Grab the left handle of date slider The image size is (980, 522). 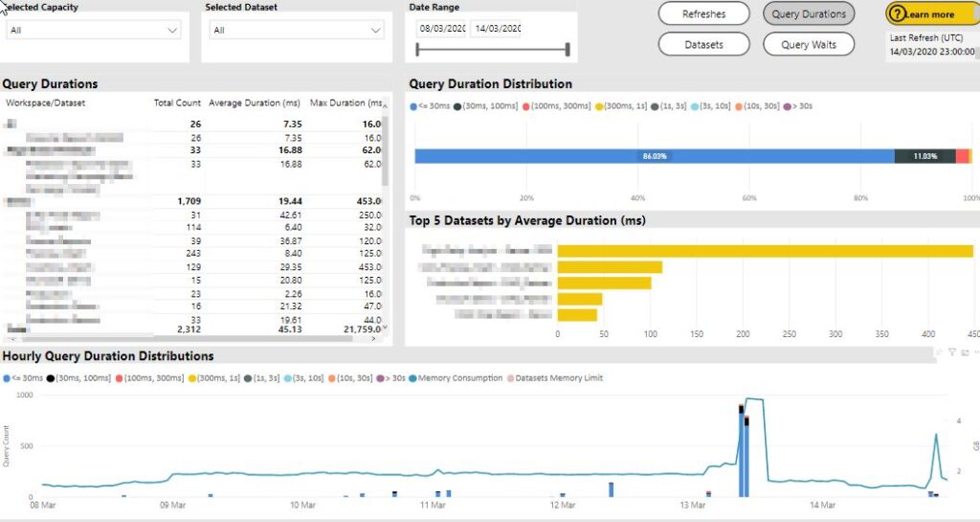coord(417,50)
